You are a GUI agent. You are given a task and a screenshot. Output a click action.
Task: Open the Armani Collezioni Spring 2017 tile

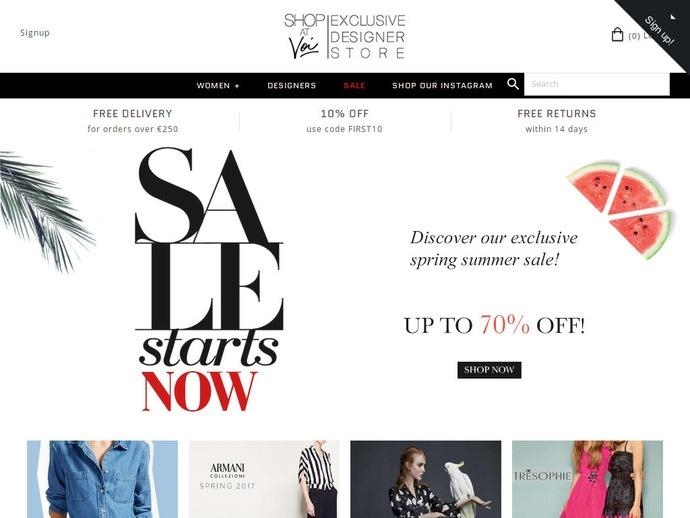[x=264, y=479]
